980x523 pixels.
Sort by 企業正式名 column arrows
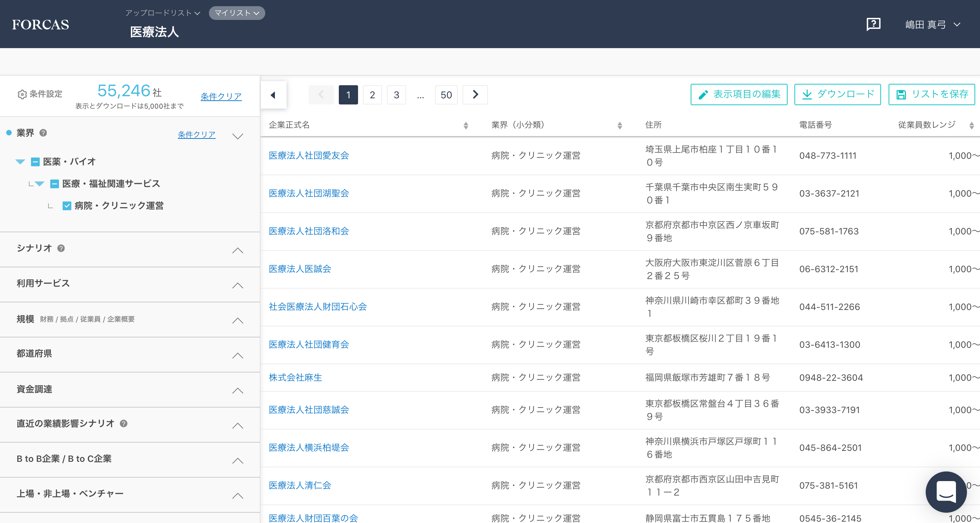click(x=466, y=125)
